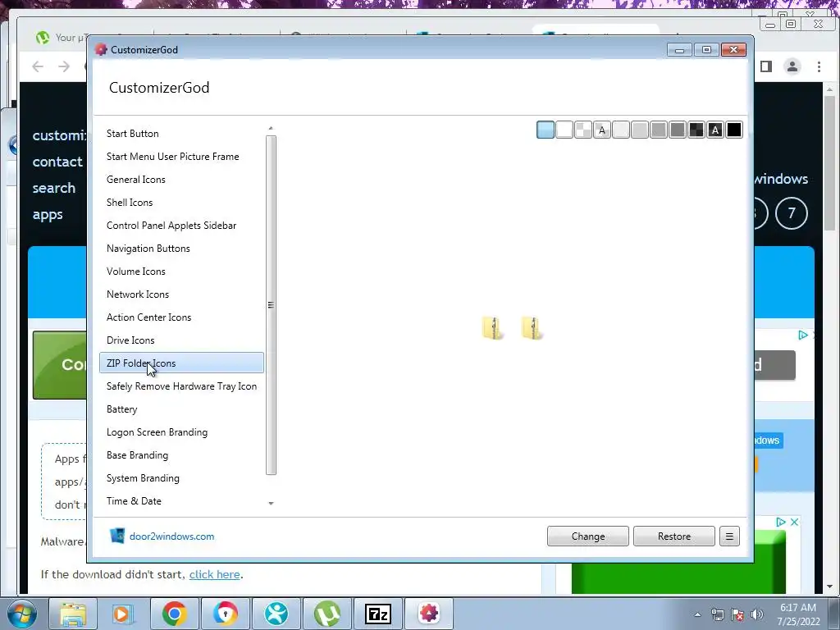This screenshot has height=630, width=840.
Task: Click the taskbar clock showing 6:17 AM
Action: (798, 614)
